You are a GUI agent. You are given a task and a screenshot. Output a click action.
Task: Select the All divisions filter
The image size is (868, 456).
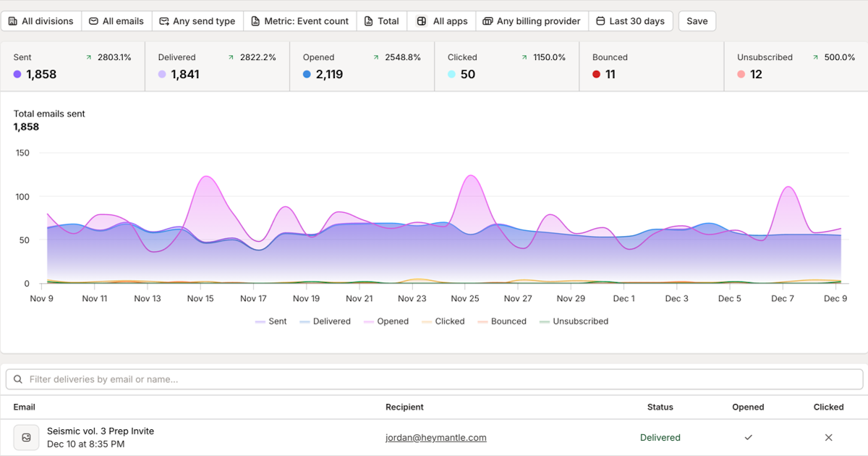41,21
